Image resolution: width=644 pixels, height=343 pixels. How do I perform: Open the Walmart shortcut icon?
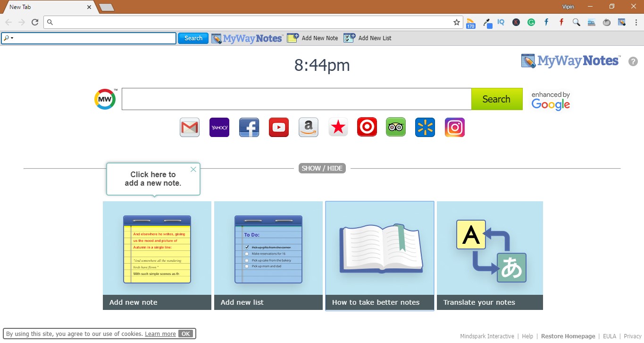(x=425, y=127)
